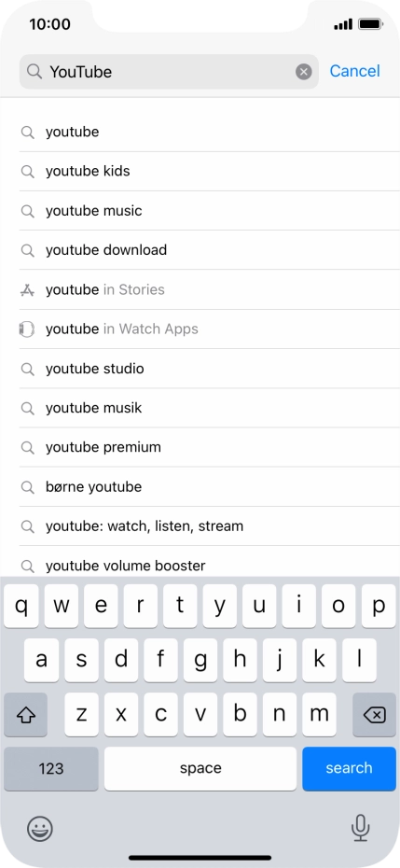
Task: Tap the backspace delete key
Action: [375, 715]
